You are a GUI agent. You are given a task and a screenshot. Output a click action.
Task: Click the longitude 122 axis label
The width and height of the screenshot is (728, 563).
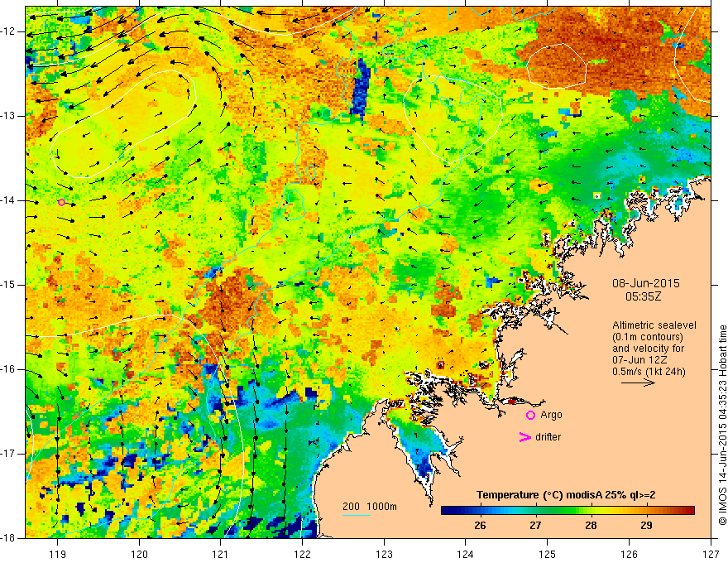click(x=302, y=554)
